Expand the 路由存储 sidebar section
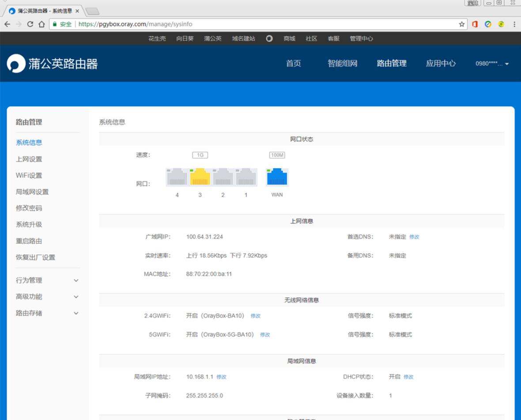 tap(30, 312)
